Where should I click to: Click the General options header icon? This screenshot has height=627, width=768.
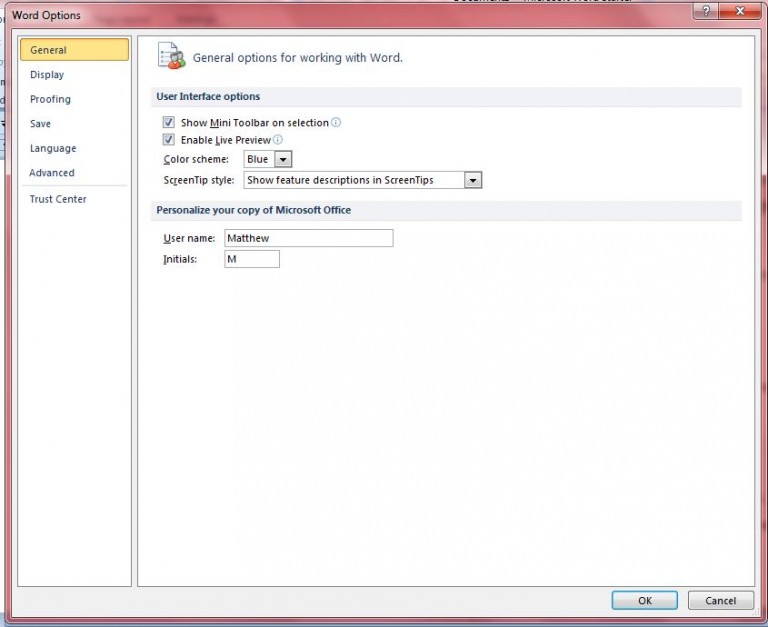point(172,56)
